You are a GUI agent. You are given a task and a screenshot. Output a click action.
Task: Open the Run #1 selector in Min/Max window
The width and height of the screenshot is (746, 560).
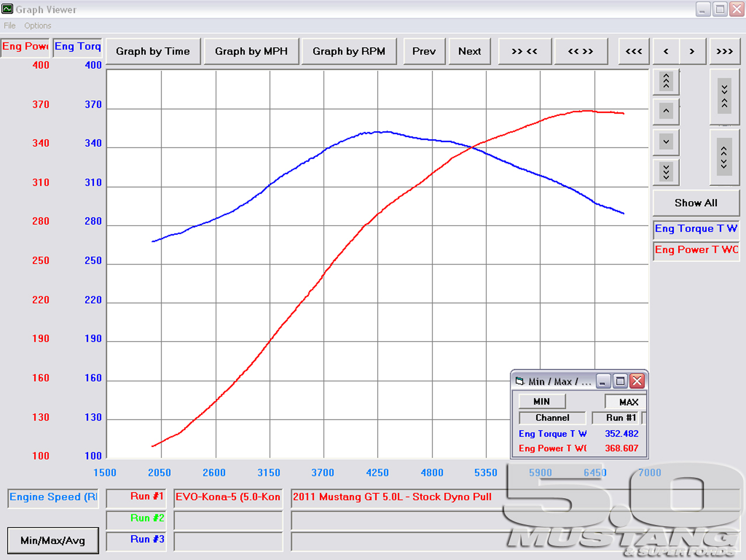pyautogui.click(x=617, y=417)
